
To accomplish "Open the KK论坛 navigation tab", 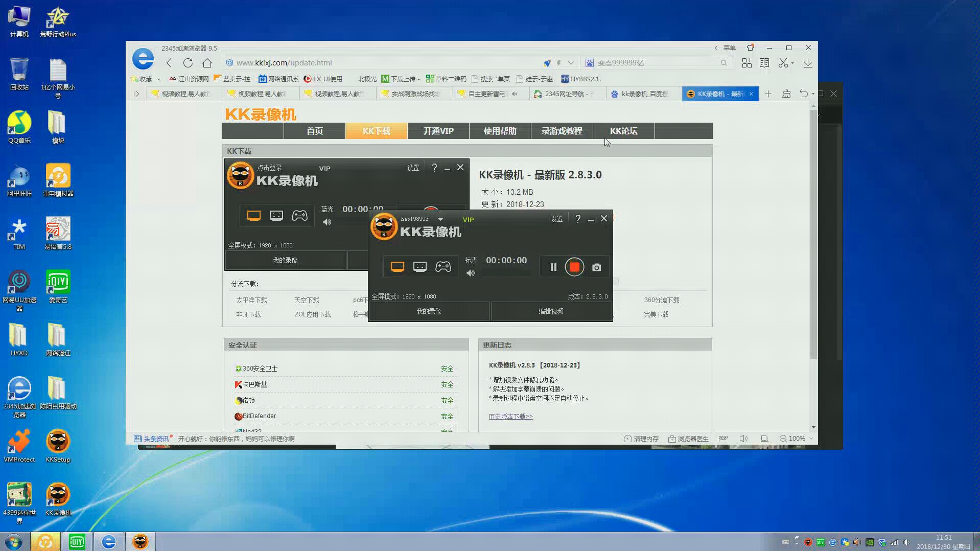I will (624, 131).
